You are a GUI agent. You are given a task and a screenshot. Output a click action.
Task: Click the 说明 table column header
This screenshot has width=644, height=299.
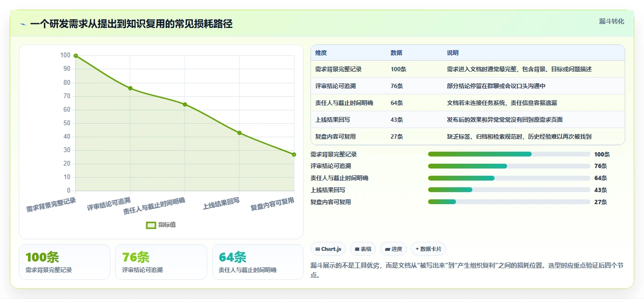pos(453,53)
